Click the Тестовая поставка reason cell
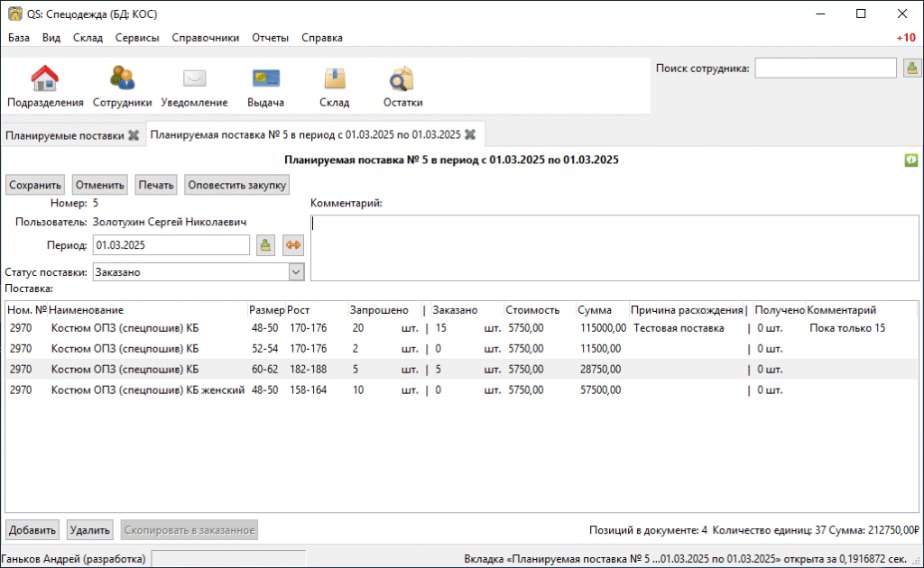Viewport: 924px width, 568px height. [679, 328]
